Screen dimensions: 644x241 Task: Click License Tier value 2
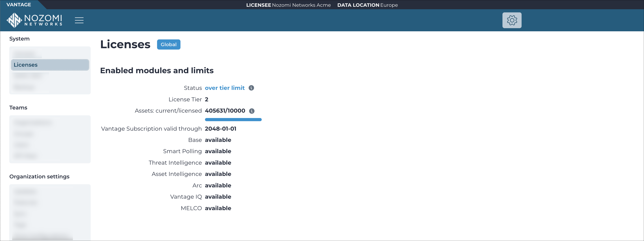[207, 99]
